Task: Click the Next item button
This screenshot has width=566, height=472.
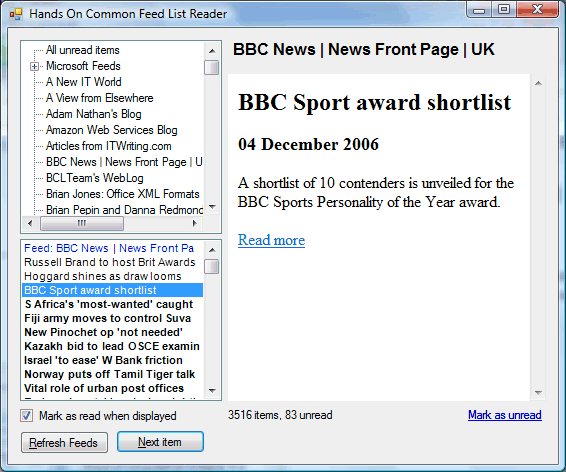Action: [x=160, y=442]
